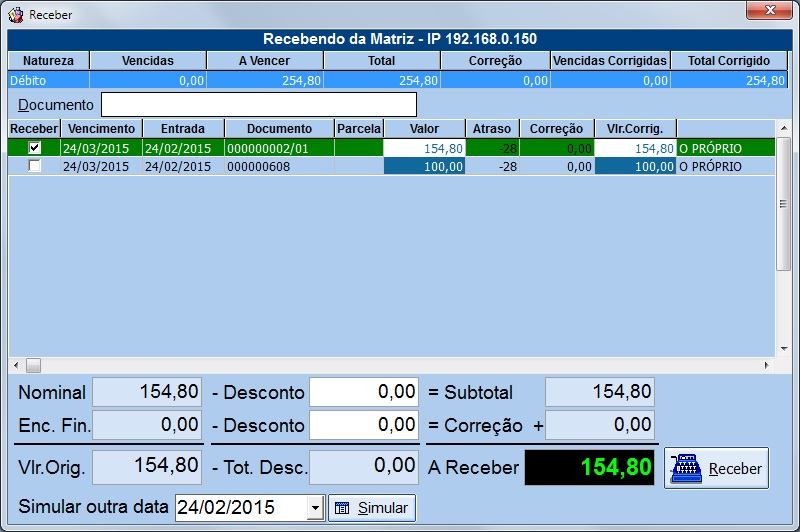Click the Enc. Fin. Desconto input field
This screenshot has width=800, height=532.
click(363, 425)
